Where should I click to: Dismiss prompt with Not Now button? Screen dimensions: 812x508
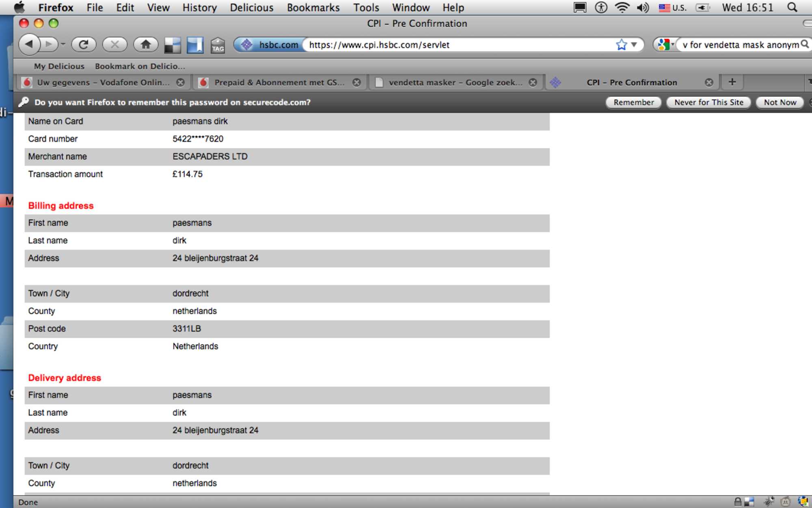[x=780, y=102]
